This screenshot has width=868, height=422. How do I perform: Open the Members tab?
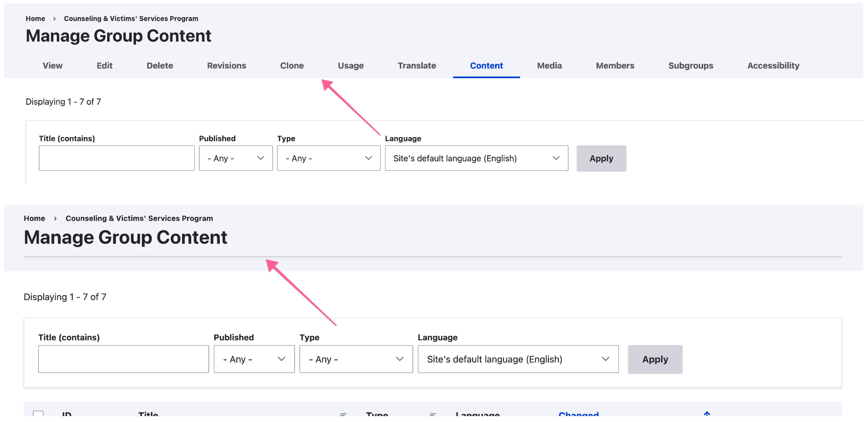click(615, 66)
